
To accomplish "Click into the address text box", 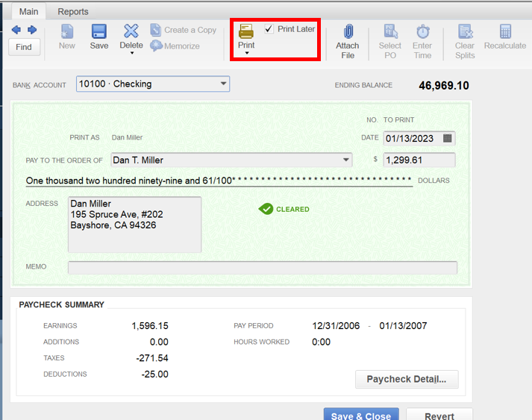I will pos(135,225).
